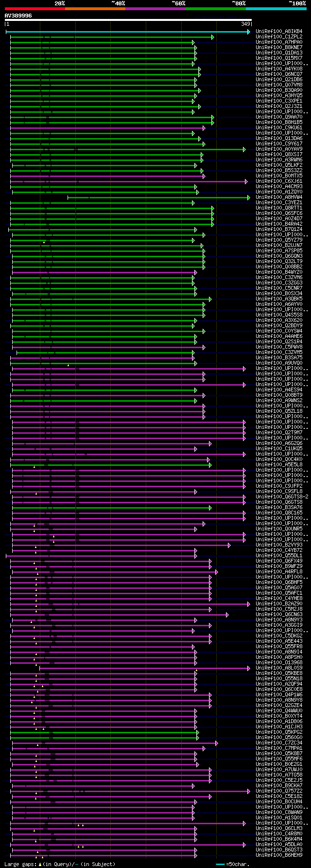Select hit label UniRef100_B8KNE7
This screenshot has width=311, height=868.
(x=279, y=48)
